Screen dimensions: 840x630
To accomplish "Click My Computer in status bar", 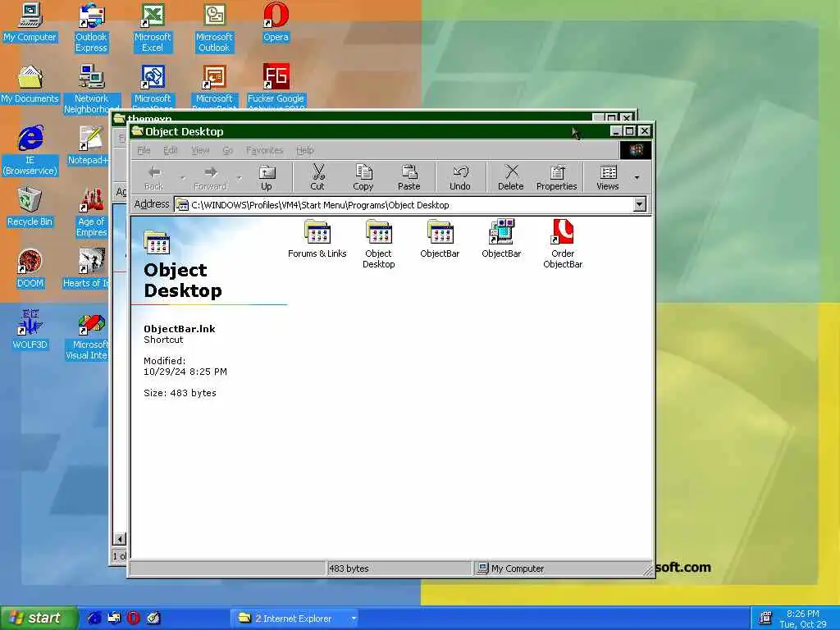I will pos(510,568).
